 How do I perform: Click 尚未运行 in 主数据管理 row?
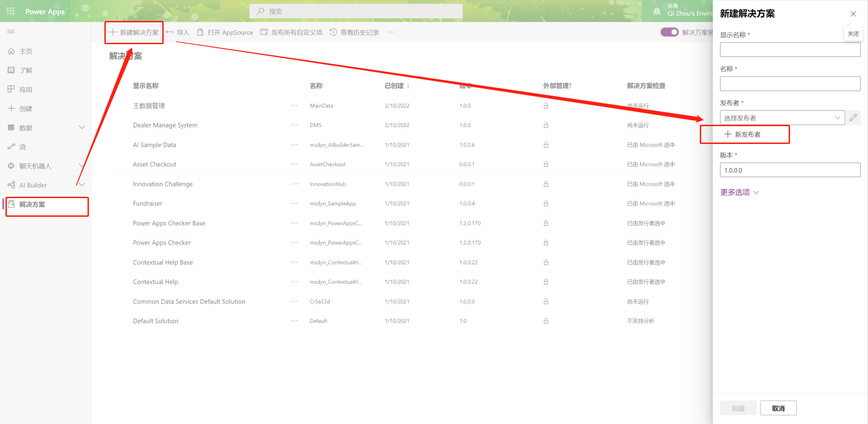tap(638, 106)
